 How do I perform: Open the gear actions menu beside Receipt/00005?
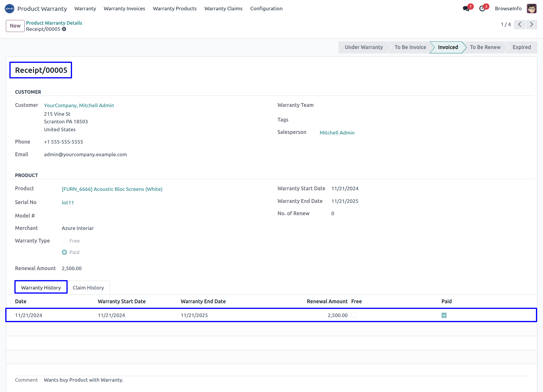pyautogui.click(x=64, y=29)
